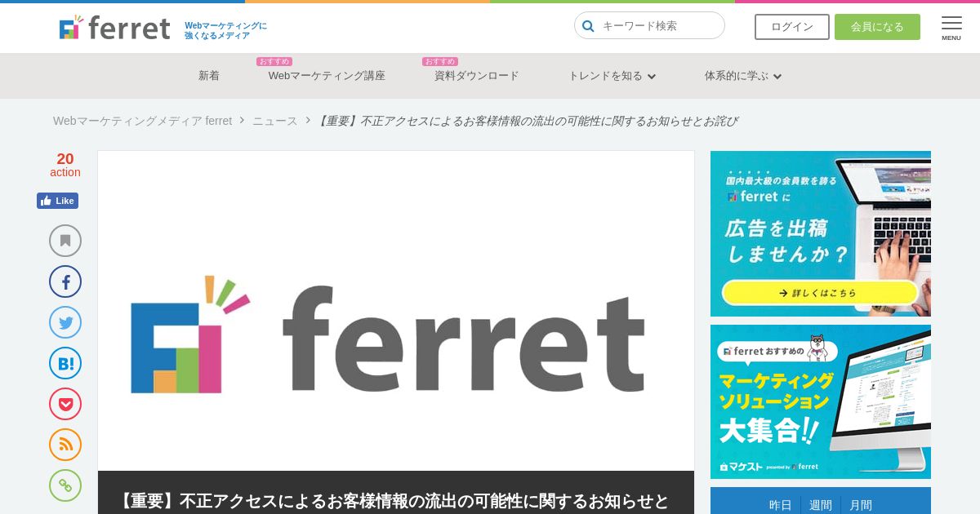Open the マーケティングソリューション大集合 banner
980x514 pixels.
tap(821, 401)
